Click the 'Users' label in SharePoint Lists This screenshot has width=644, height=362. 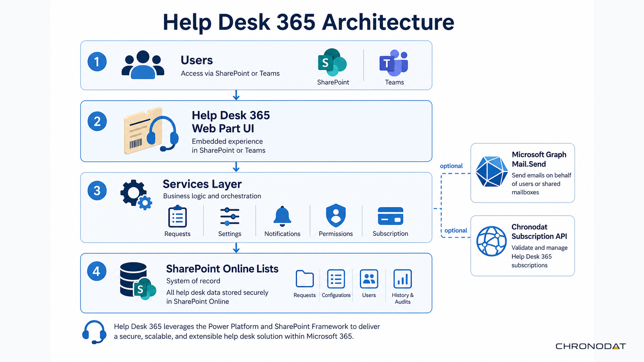tap(369, 295)
